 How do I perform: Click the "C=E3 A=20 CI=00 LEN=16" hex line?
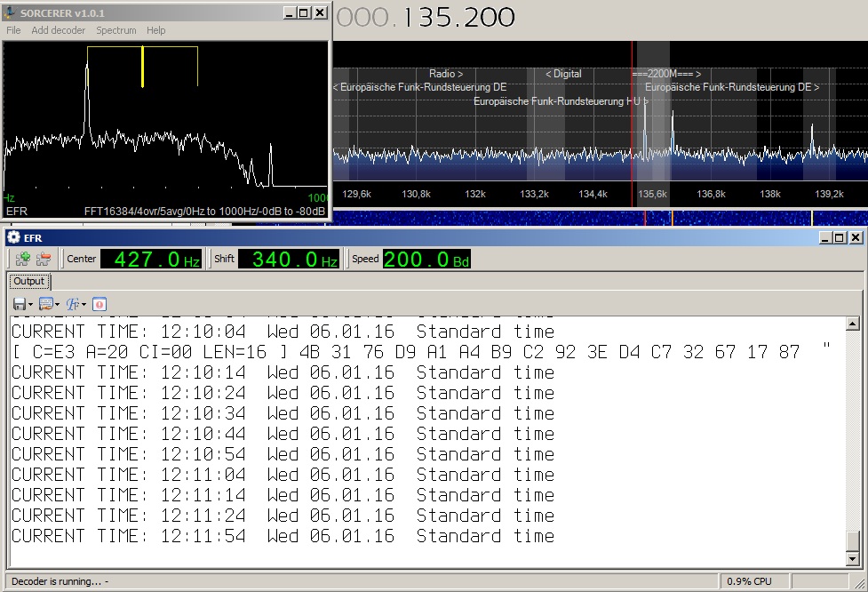click(x=422, y=352)
